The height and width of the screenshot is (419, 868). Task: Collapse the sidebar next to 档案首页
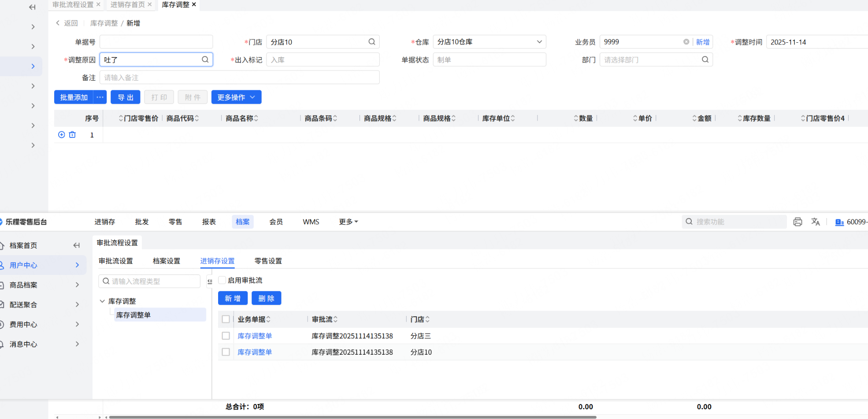click(x=77, y=245)
